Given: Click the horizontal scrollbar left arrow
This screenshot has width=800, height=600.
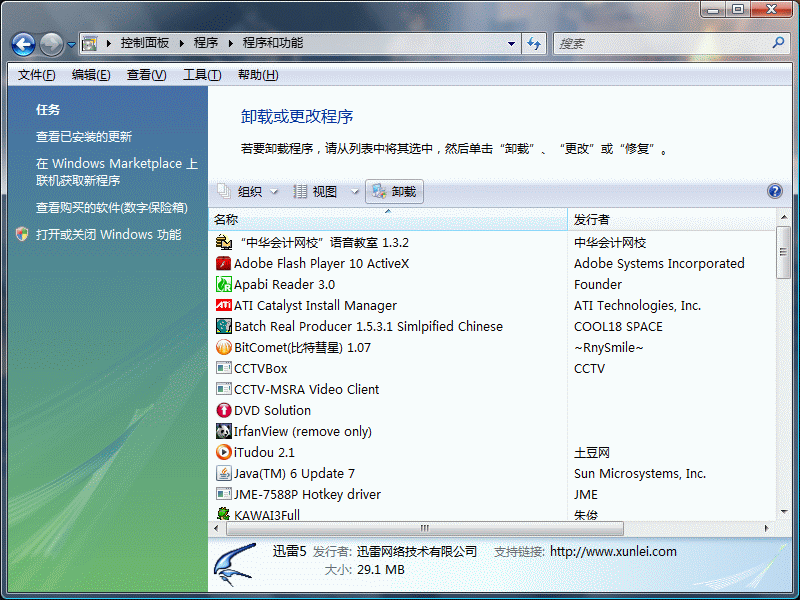Looking at the screenshot, I should coord(216,529).
